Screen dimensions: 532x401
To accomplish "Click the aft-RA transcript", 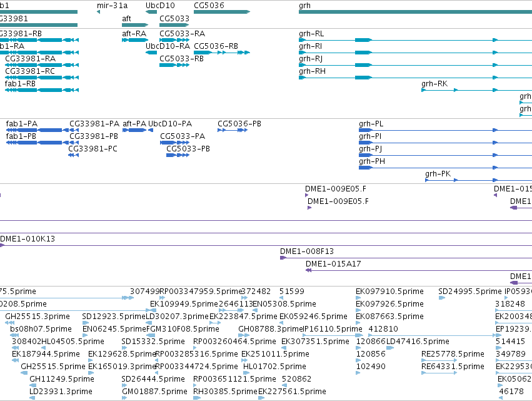I will 135,40.
